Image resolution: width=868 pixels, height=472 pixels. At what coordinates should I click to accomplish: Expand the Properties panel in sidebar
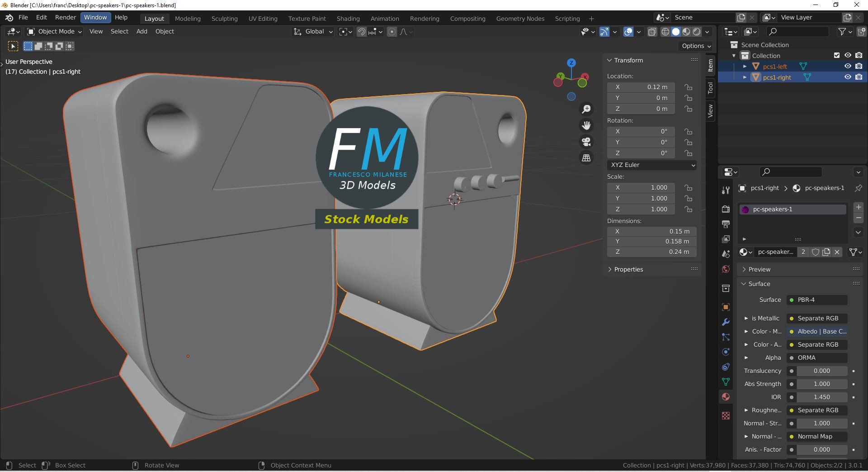pyautogui.click(x=609, y=269)
